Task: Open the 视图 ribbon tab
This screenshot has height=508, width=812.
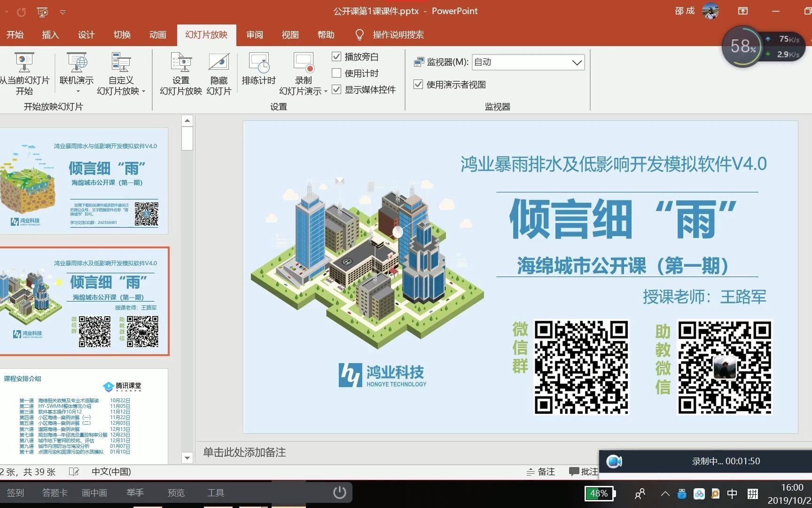Action: tap(290, 35)
